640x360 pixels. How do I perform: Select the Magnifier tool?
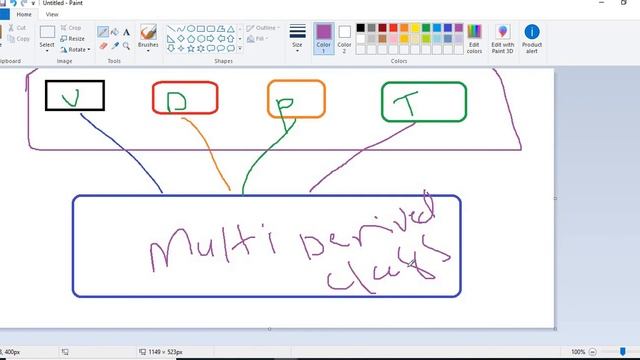pos(127,45)
